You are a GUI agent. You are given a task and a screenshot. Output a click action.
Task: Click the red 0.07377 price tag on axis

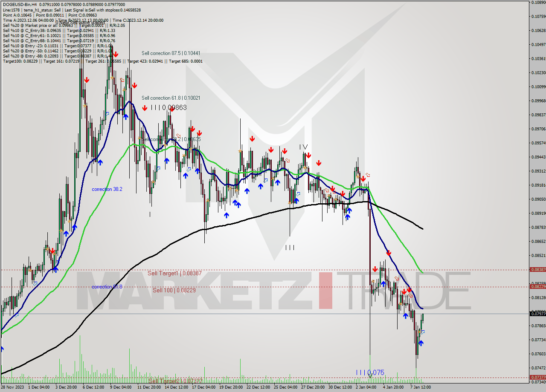pyautogui.click(x=537, y=378)
